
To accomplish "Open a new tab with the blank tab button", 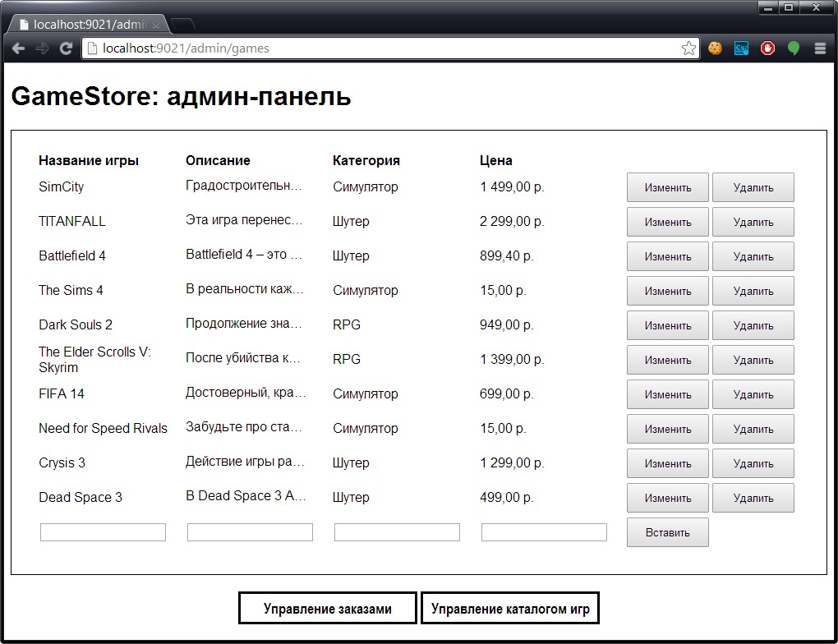I will 182,24.
